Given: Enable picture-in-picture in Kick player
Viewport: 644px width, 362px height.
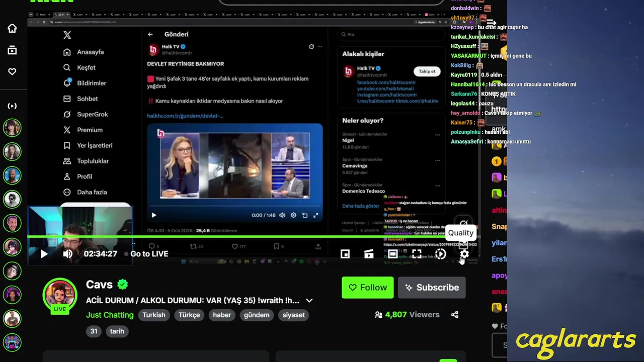Looking at the screenshot, I should (x=345, y=254).
